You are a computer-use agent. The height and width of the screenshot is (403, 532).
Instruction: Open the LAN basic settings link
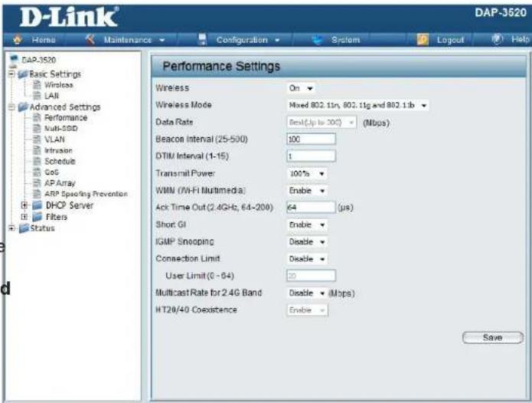(x=51, y=96)
